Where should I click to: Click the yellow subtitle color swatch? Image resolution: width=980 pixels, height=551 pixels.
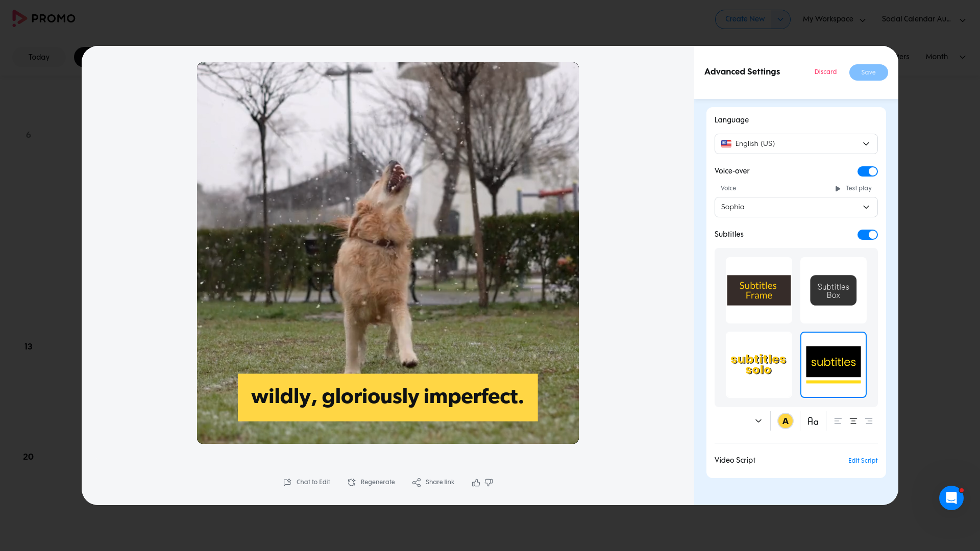pos(785,421)
